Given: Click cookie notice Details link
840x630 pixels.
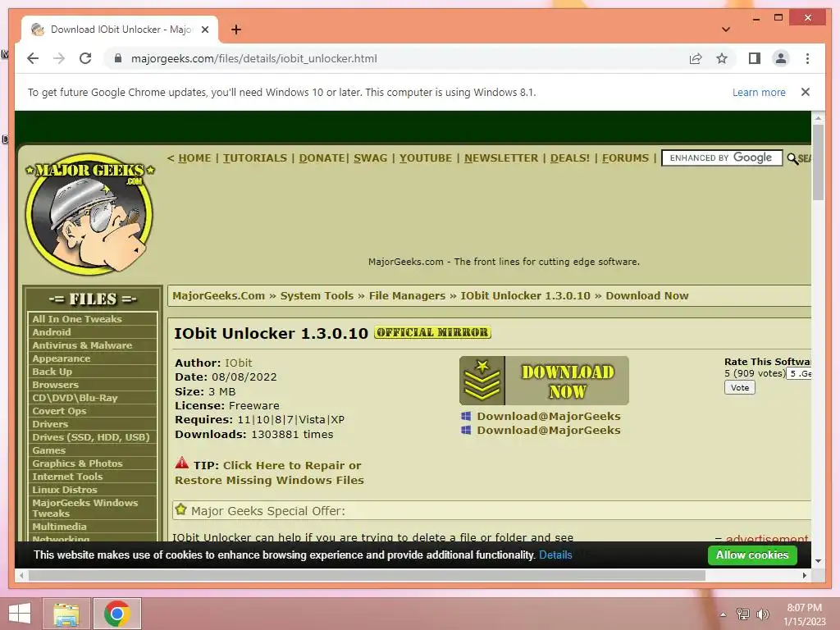Looking at the screenshot, I should pos(555,555).
